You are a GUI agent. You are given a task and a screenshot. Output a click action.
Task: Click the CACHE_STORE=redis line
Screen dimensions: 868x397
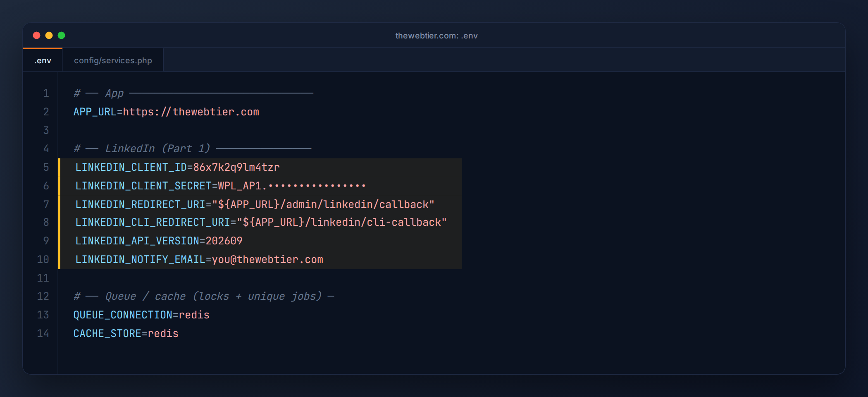point(126,334)
